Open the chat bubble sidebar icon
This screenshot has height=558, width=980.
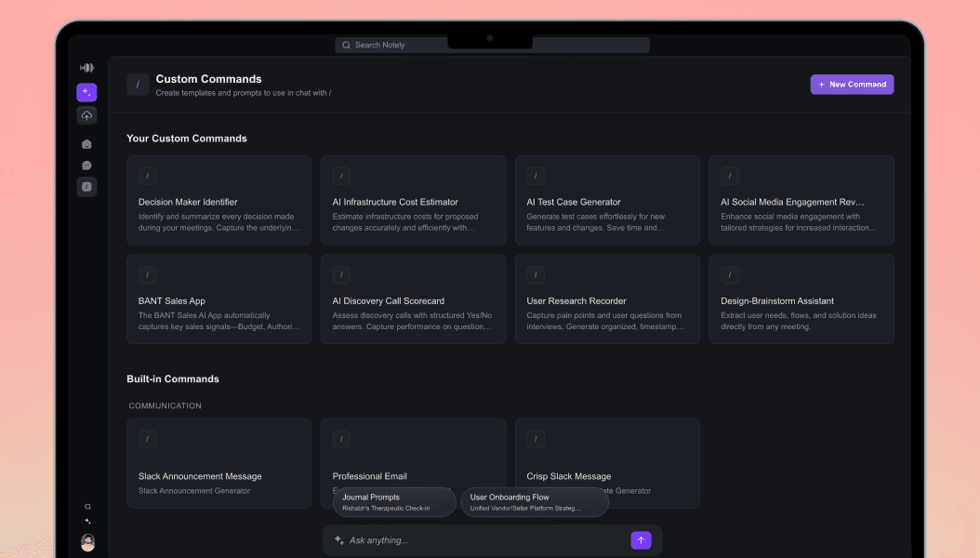click(x=86, y=166)
